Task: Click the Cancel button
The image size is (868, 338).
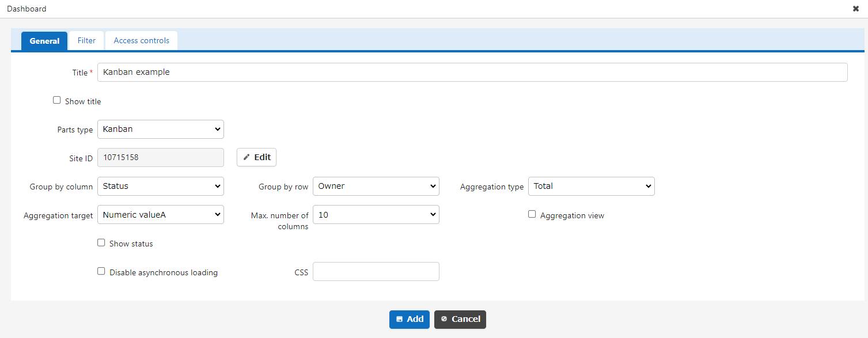Action: pyautogui.click(x=460, y=319)
